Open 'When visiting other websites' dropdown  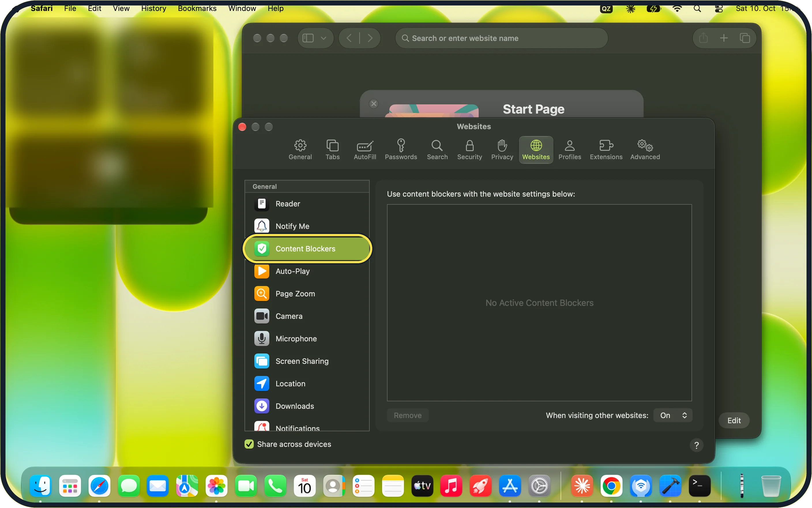[672, 415]
